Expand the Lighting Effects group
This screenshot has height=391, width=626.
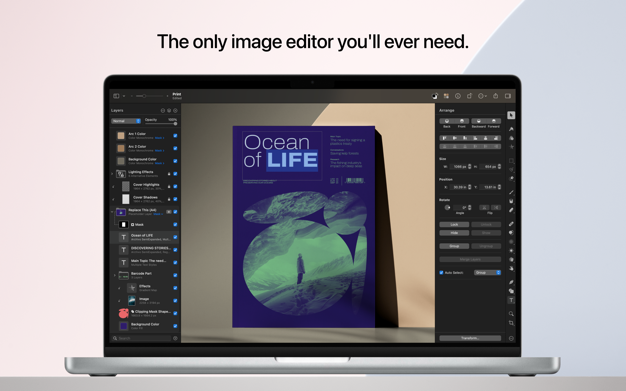click(112, 174)
